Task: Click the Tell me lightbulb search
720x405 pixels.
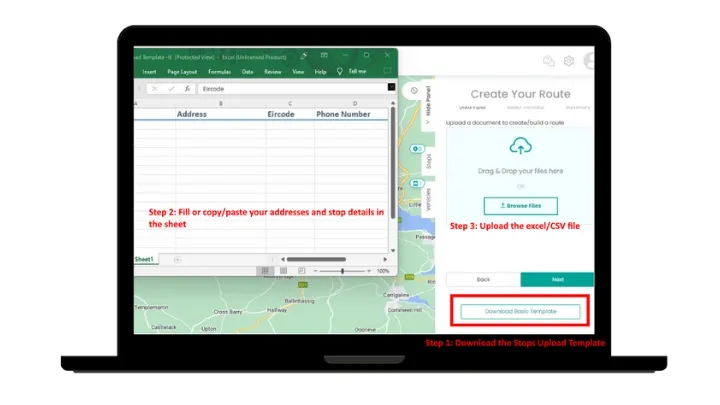Action: (352, 72)
